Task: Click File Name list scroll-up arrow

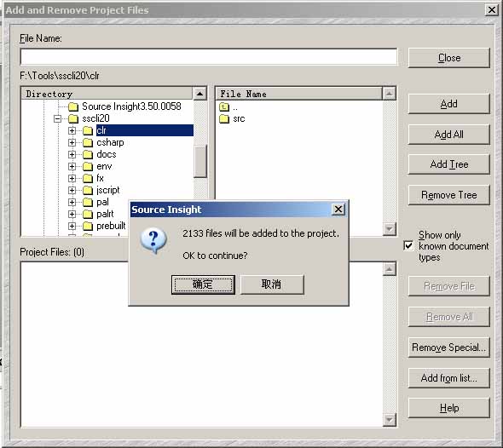Action: pyautogui.click(x=390, y=94)
